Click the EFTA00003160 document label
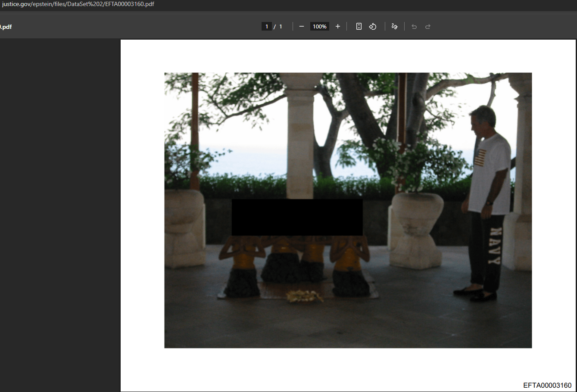577x392 pixels. click(x=547, y=385)
